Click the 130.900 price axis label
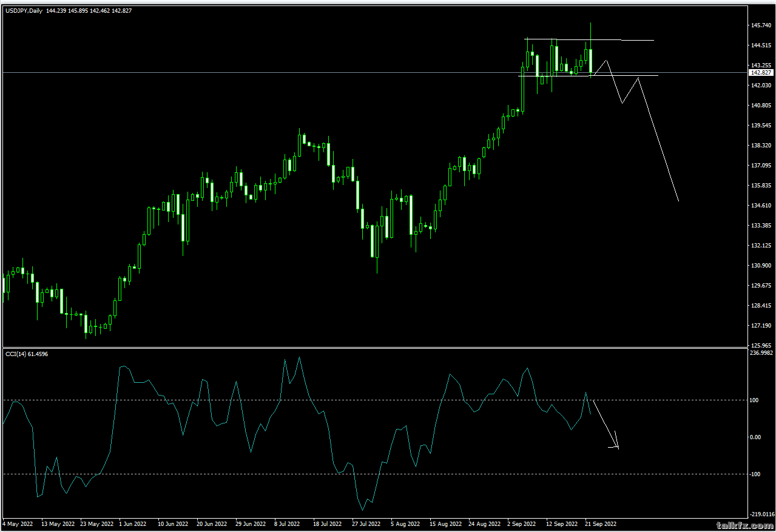 (761, 266)
